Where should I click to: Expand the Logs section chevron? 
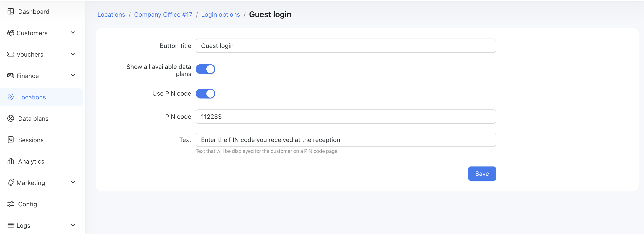pos(73,225)
